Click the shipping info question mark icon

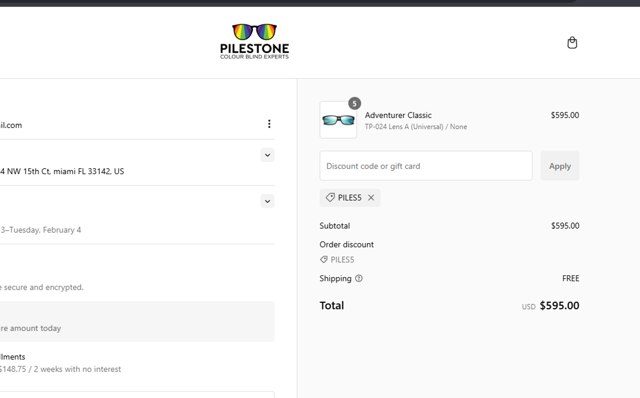click(x=359, y=278)
